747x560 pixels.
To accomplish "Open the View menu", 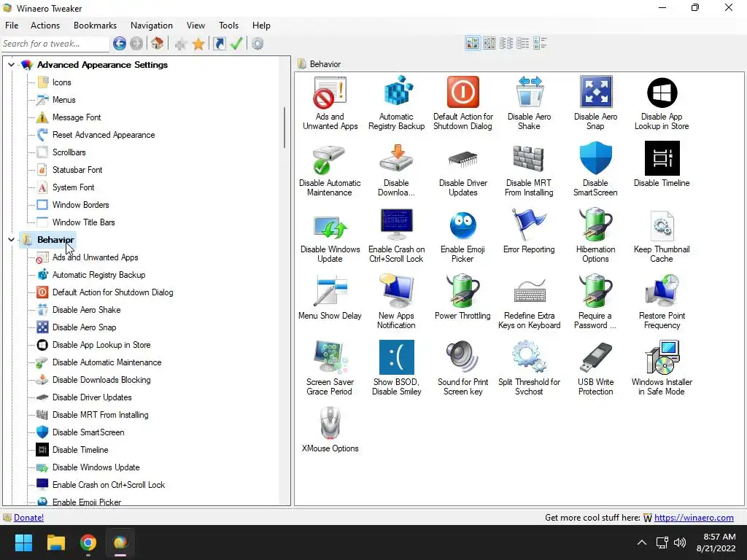I will 196,26.
